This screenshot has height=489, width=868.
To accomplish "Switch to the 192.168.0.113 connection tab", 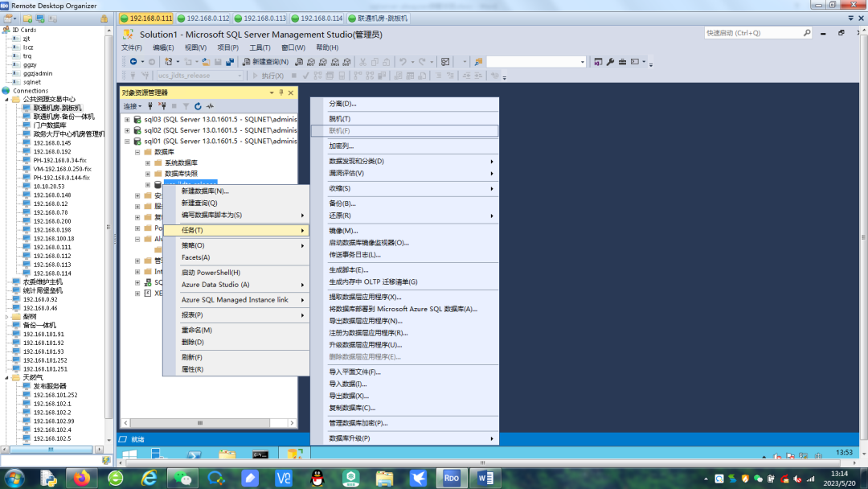I will click(260, 18).
